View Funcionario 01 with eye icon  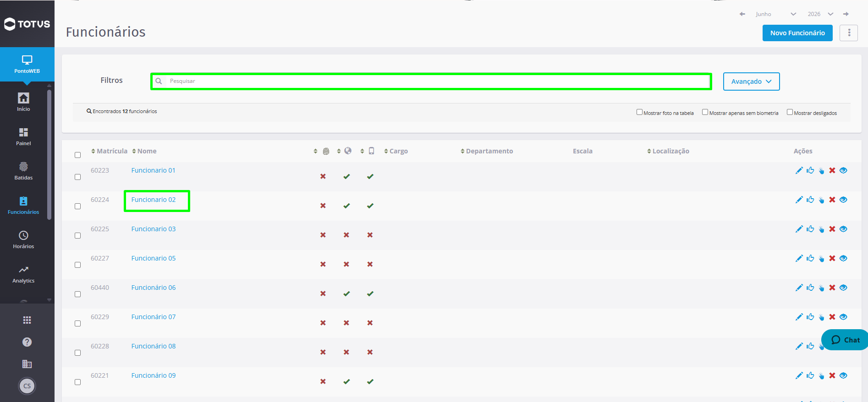(843, 170)
